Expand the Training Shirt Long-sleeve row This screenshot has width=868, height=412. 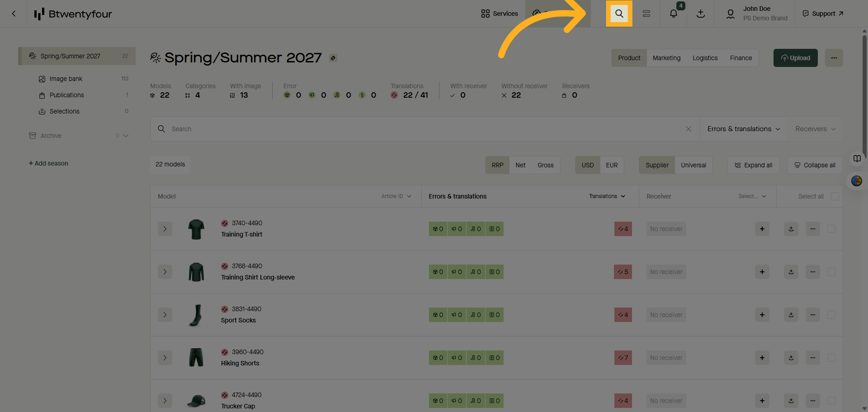coord(165,272)
